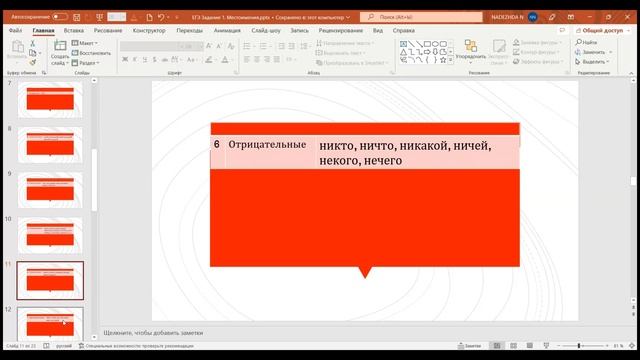Select the text box shape in gallery
Image resolution: width=640 pixels, height=360 pixels.
(x=403, y=44)
